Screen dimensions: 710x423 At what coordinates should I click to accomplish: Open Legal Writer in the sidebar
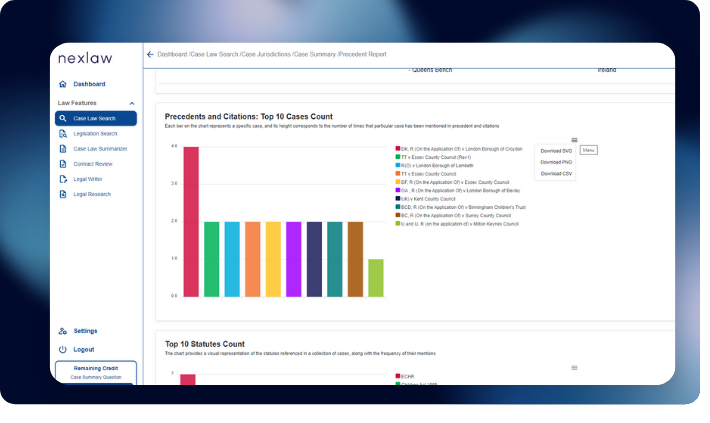[88, 179]
